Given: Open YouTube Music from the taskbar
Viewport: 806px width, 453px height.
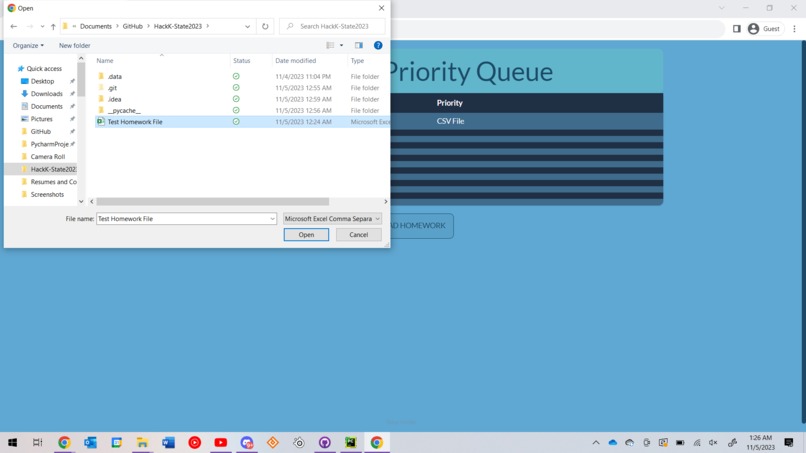Looking at the screenshot, I should point(194,442).
